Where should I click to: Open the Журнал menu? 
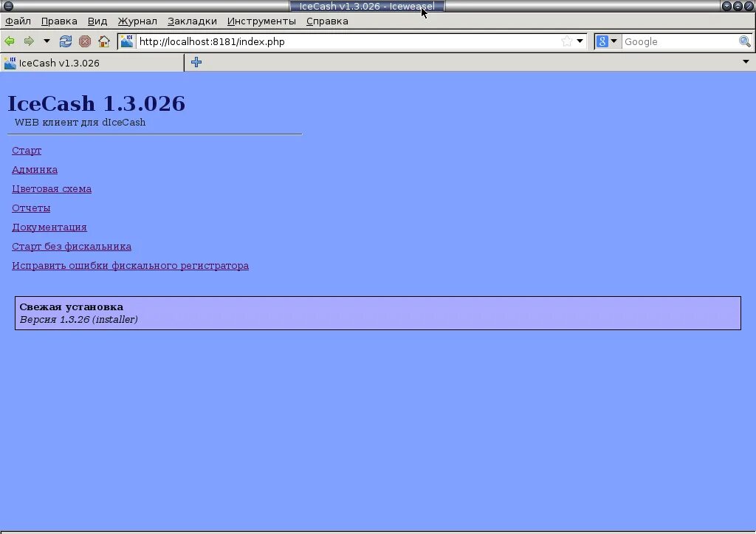[x=137, y=21]
